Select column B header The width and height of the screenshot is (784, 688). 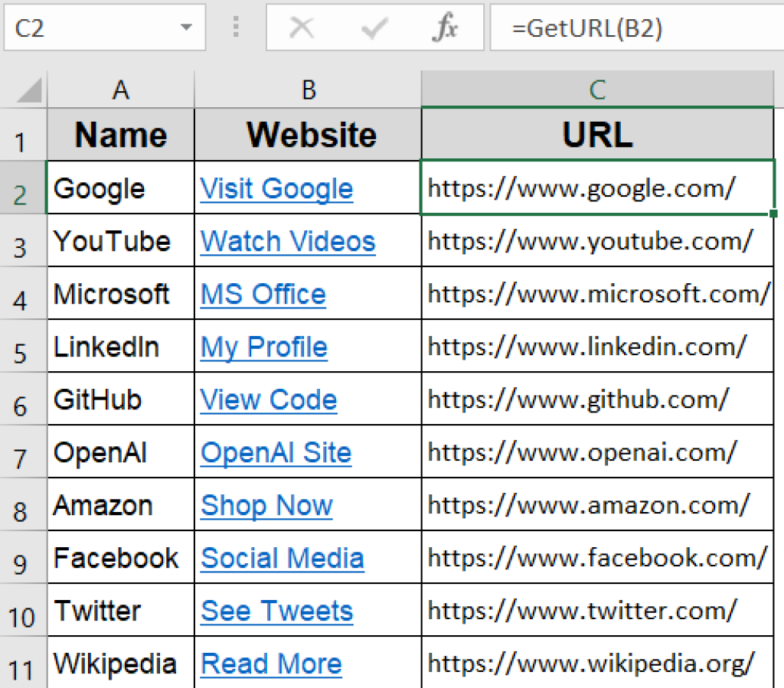[308, 90]
